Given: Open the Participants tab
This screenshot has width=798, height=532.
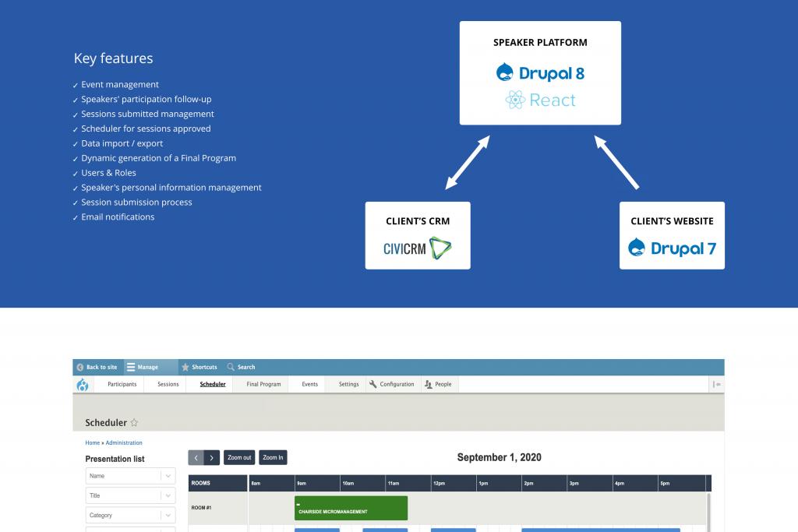Looking at the screenshot, I should coord(122,385).
